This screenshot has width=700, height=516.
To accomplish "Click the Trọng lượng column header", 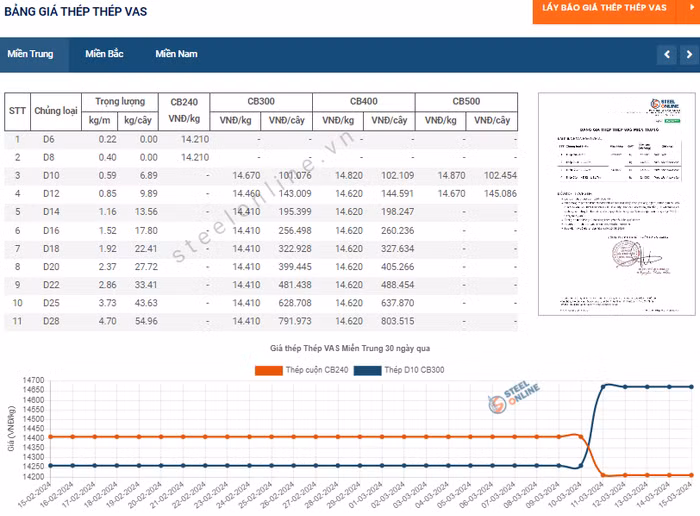I will [120, 102].
